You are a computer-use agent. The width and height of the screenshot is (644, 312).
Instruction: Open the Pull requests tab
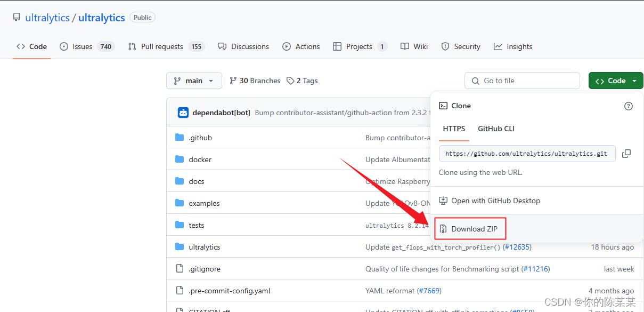pos(166,46)
